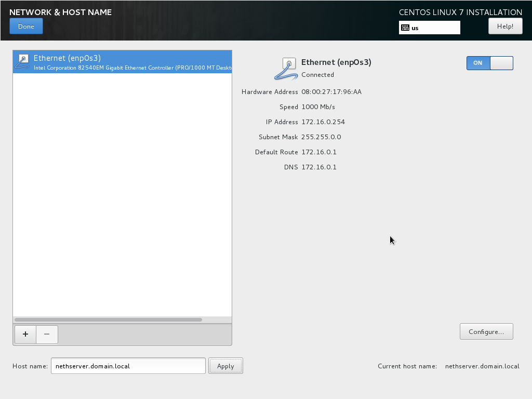Click the NETWORK & HOST NAME title
532x399 pixels.
pos(60,12)
